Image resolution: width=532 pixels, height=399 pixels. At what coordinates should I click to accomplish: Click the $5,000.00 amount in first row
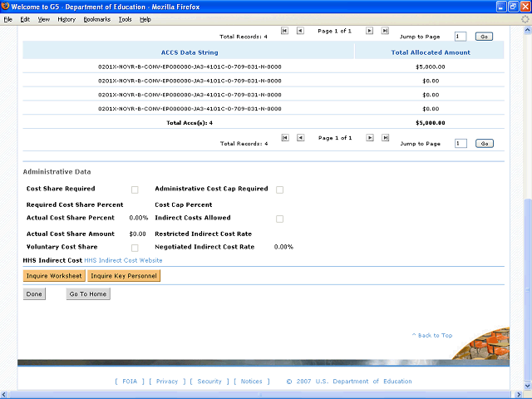tap(431, 66)
